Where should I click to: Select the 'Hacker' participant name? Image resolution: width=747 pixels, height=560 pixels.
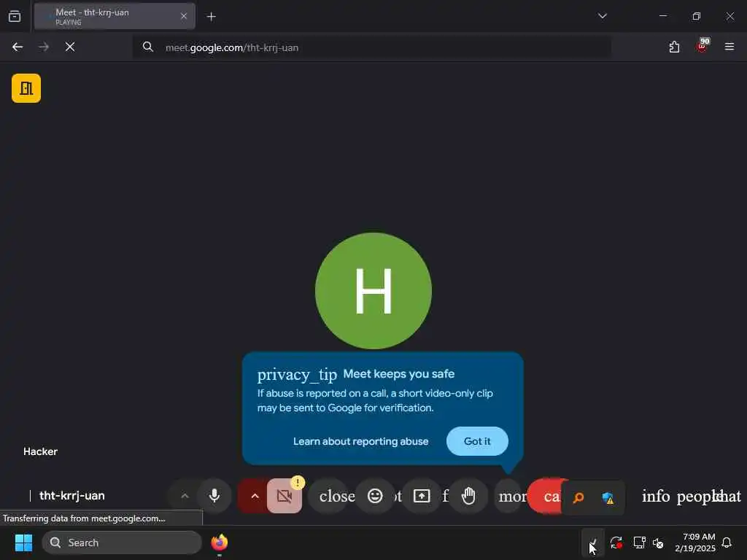coord(41,451)
